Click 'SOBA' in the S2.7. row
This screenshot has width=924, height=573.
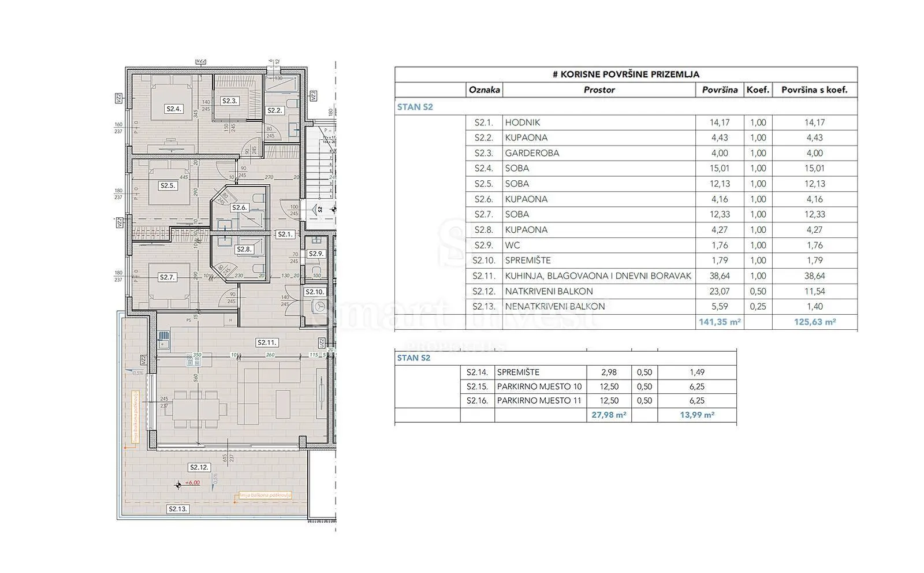pos(517,214)
